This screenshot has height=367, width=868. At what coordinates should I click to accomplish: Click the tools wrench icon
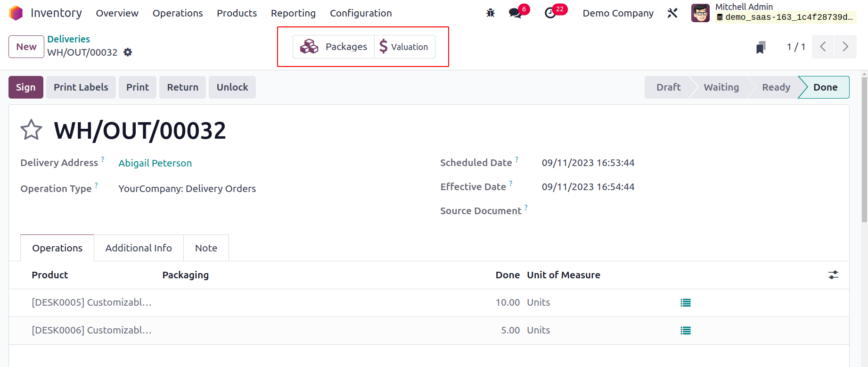coord(672,13)
